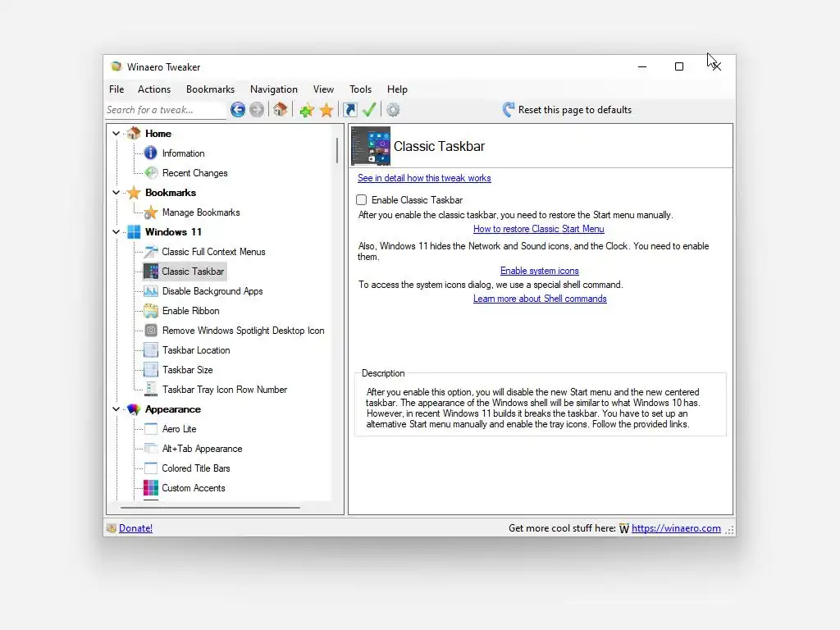Click the Winaero W logo in status bar
The height and width of the screenshot is (630, 840).
(624, 529)
